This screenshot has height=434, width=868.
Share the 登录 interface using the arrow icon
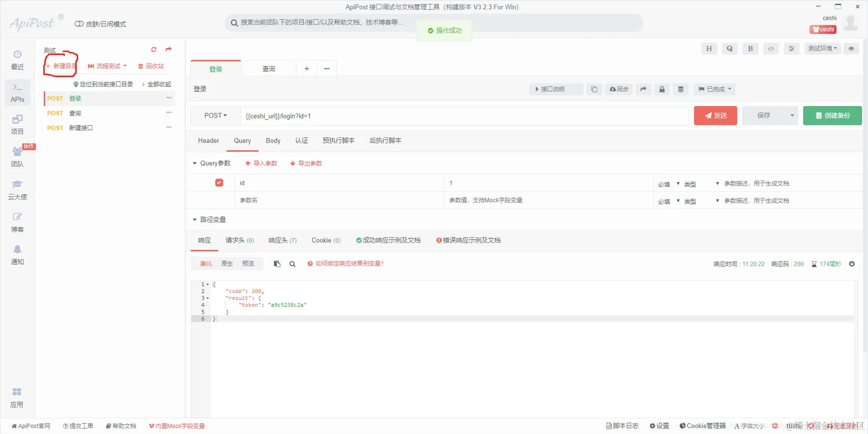[x=643, y=89]
